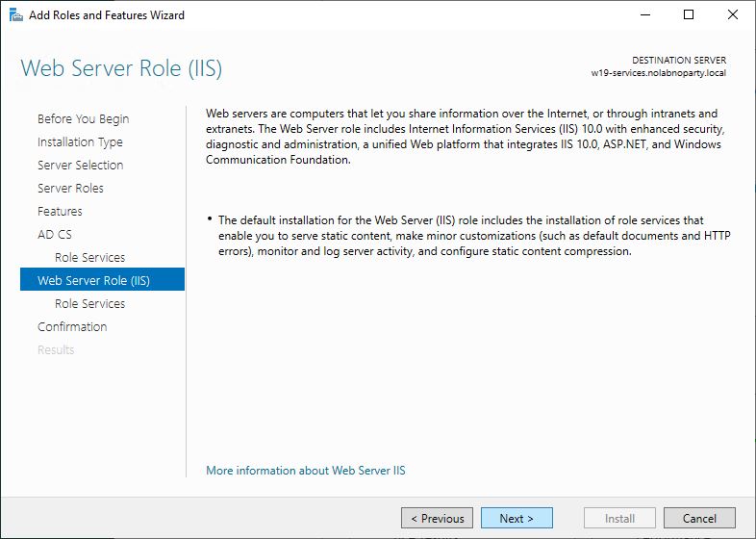Select Web Server Role (IIS) step
This screenshot has height=539, width=756.
(x=102, y=280)
